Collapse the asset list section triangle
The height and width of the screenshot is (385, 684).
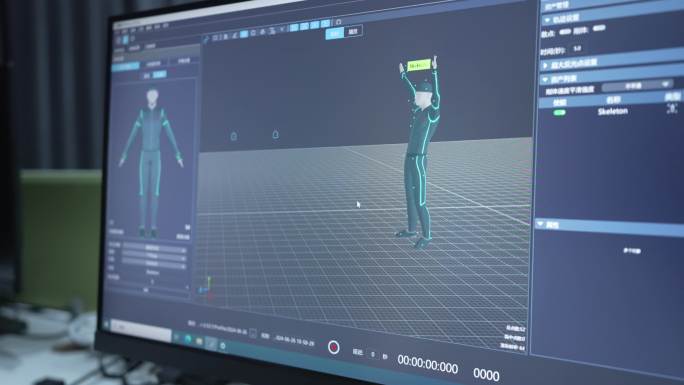tap(545, 80)
